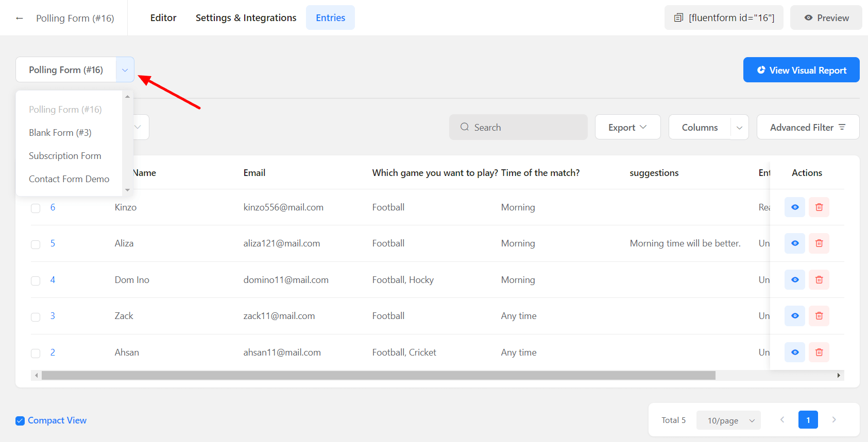Click the horizontal table scrollbar
Screen dimensions: 868x442
coord(378,376)
